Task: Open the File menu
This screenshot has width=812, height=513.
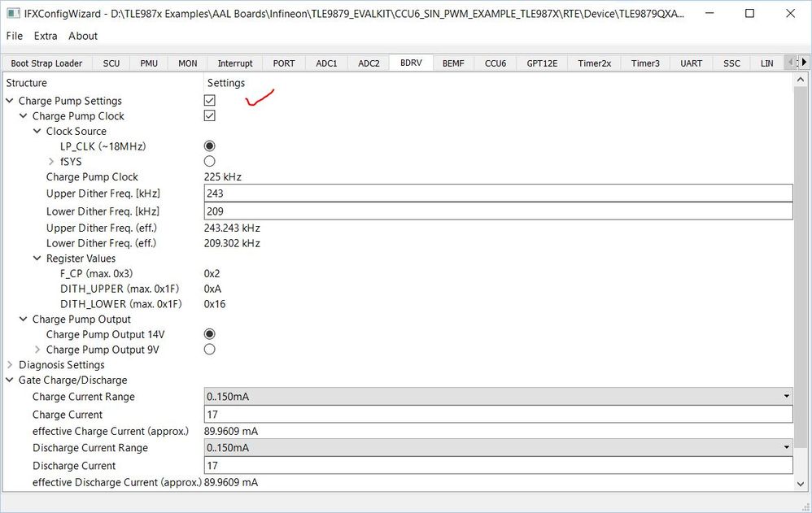Action: point(14,36)
